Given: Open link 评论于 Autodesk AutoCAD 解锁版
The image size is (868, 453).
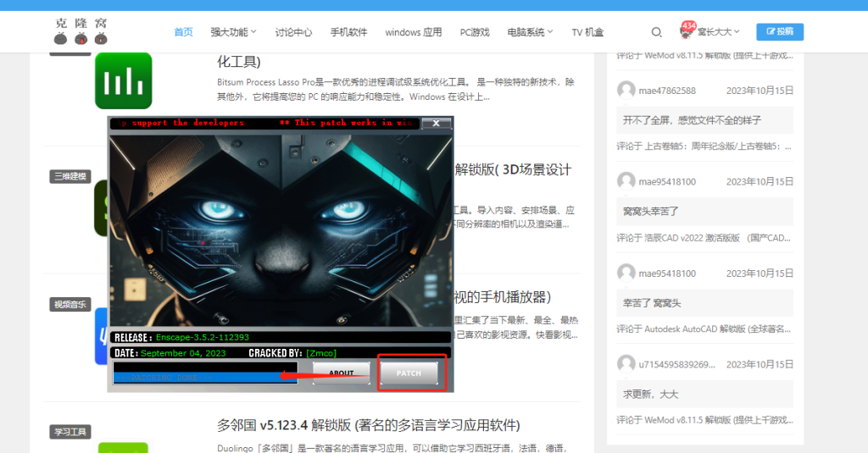Looking at the screenshot, I should (x=704, y=329).
